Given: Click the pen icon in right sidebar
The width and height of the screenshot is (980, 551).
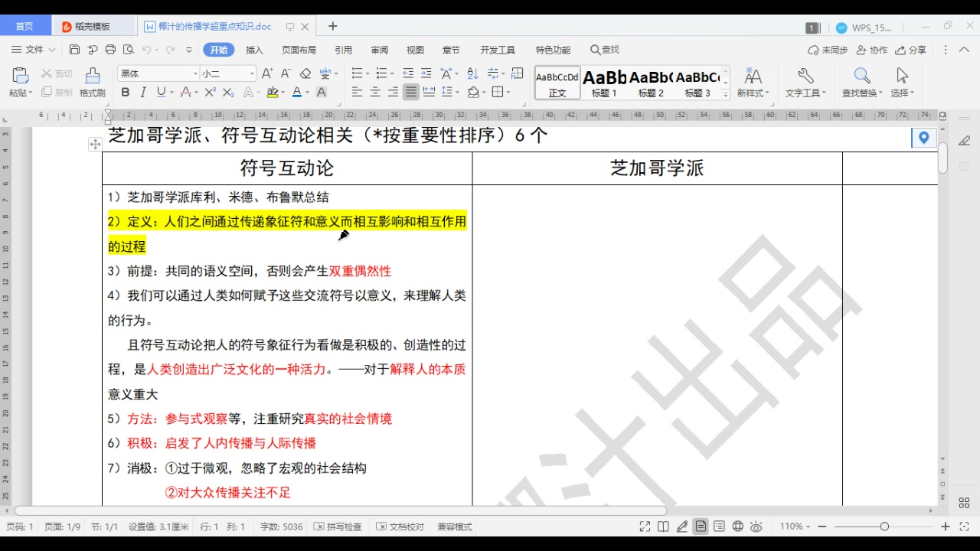Looking at the screenshot, I should [964, 140].
